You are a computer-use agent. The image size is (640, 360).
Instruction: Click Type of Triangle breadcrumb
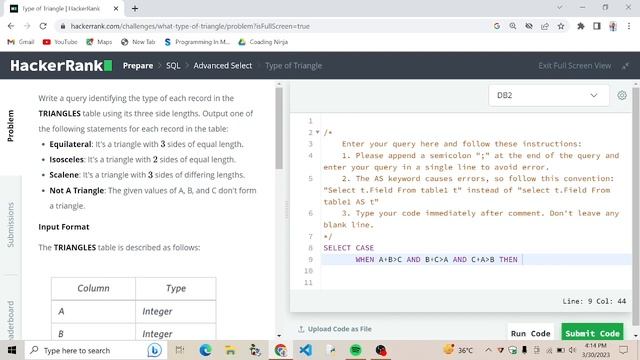point(293,65)
